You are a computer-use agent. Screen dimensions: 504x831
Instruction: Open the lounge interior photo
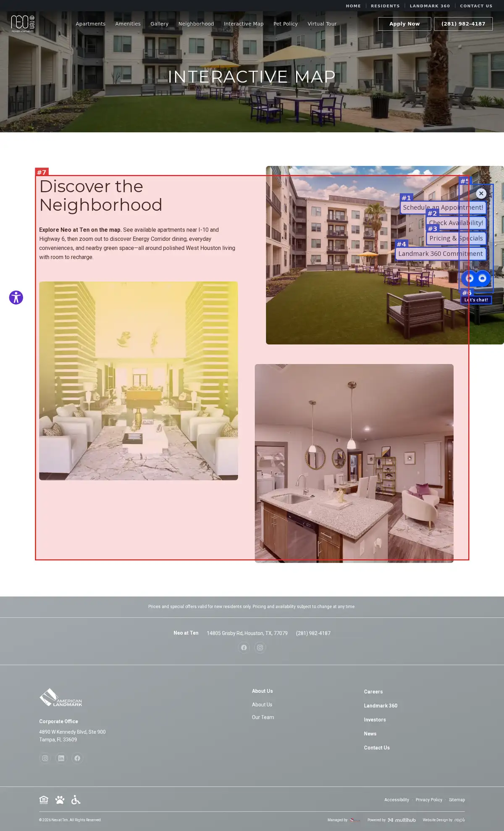click(x=139, y=381)
